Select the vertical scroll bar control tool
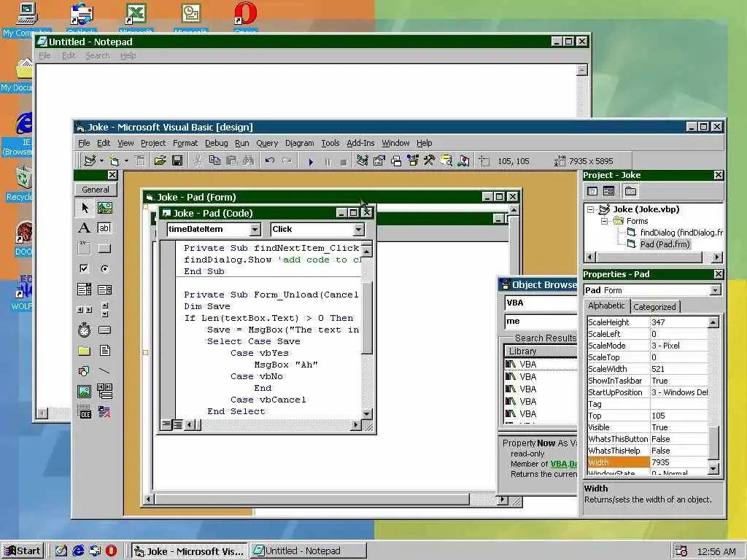The width and height of the screenshot is (747, 560). click(105, 309)
